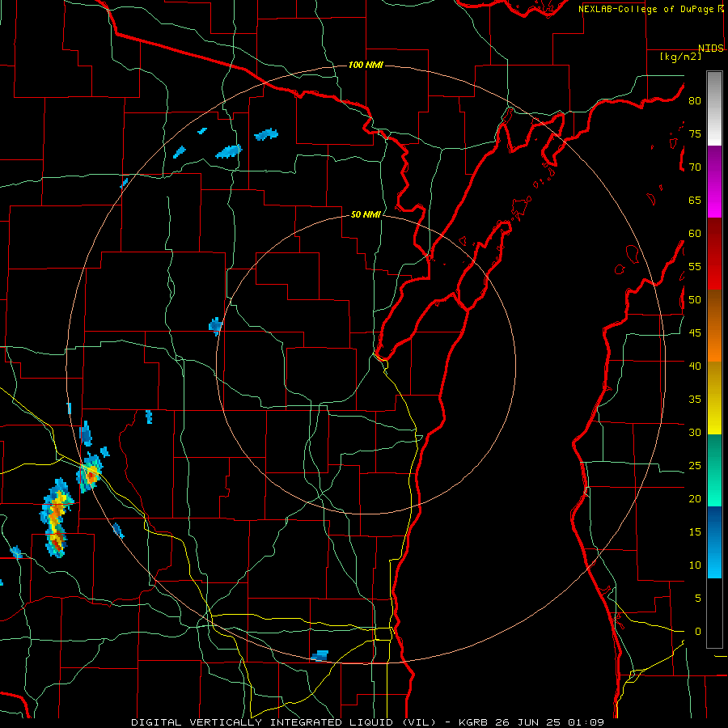Click the 70 value on the scale
The image size is (728, 728).
coord(695,167)
